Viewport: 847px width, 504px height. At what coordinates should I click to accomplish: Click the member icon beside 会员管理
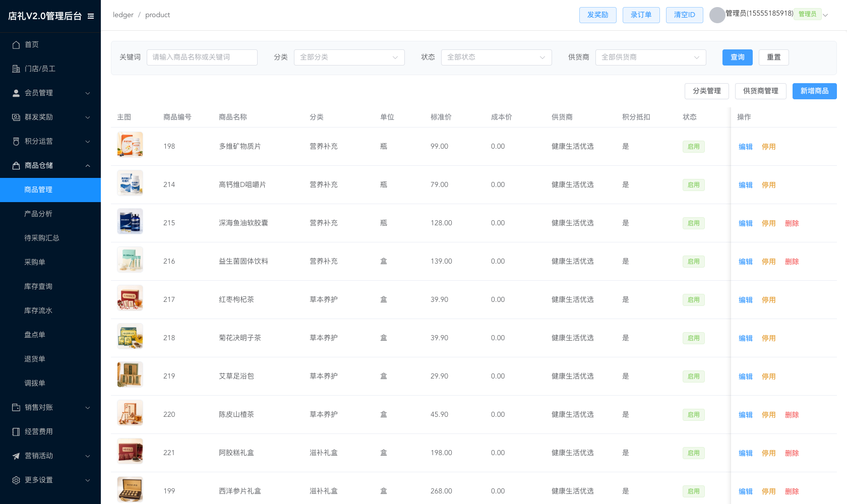(16, 93)
